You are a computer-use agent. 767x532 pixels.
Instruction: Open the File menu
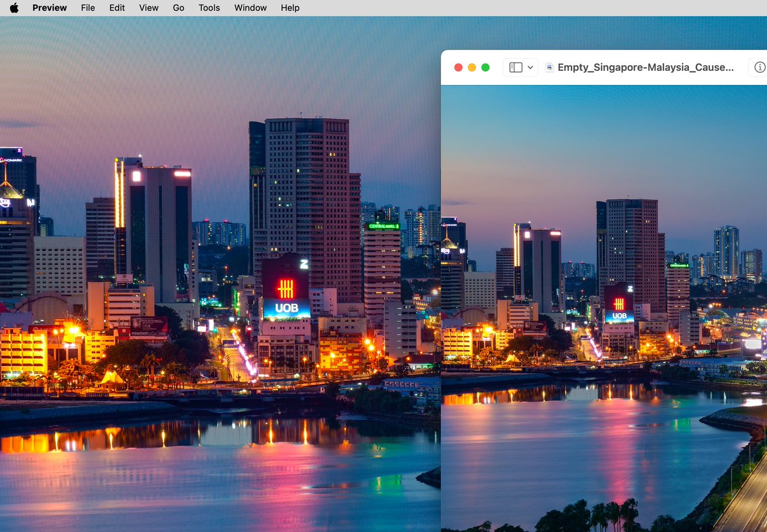coord(88,8)
